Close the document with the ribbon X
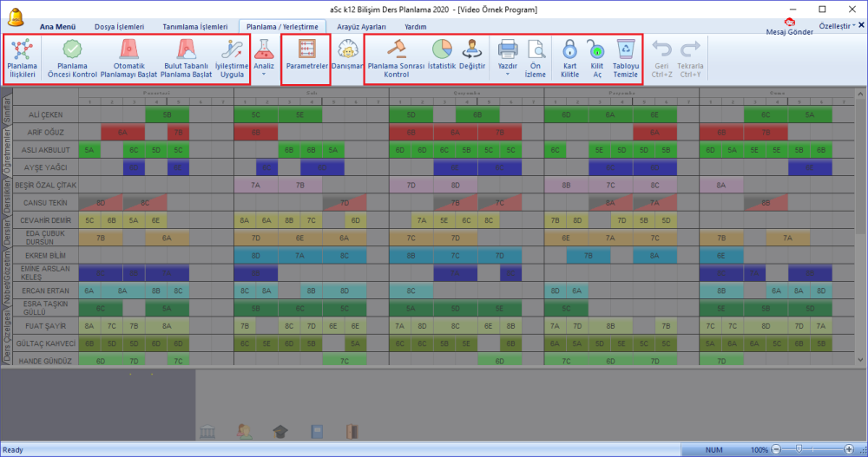This screenshot has width=868, height=457. point(861,25)
